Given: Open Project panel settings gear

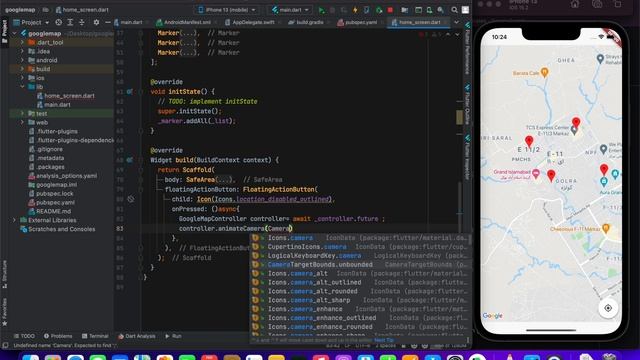Looking at the screenshot, I should click(x=96, y=22).
